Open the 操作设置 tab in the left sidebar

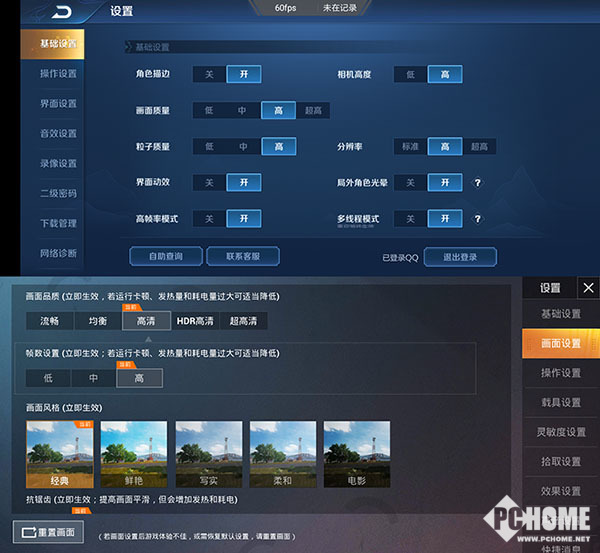58,74
